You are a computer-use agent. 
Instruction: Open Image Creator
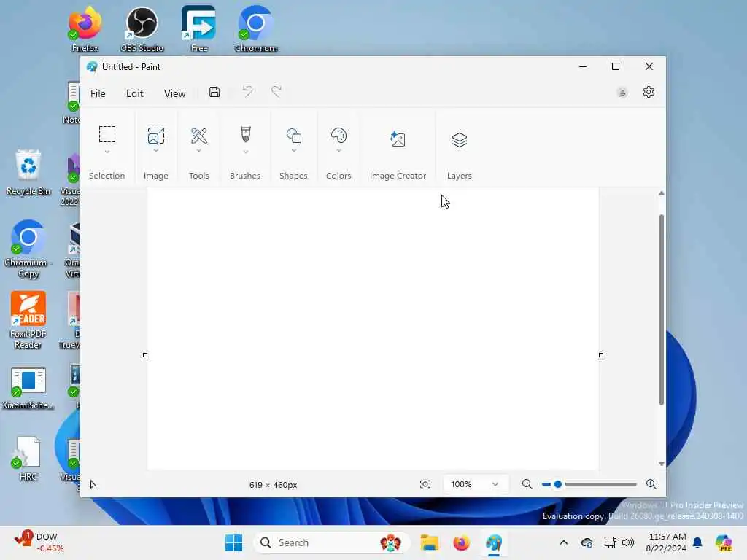point(398,139)
